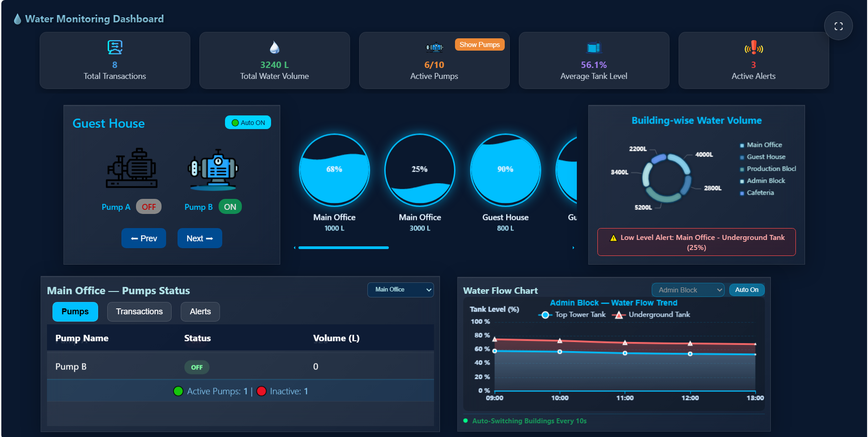The height and width of the screenshot is (437, 868).
Task: Click the water drop Total Volume icon
Action: [274, 47]
